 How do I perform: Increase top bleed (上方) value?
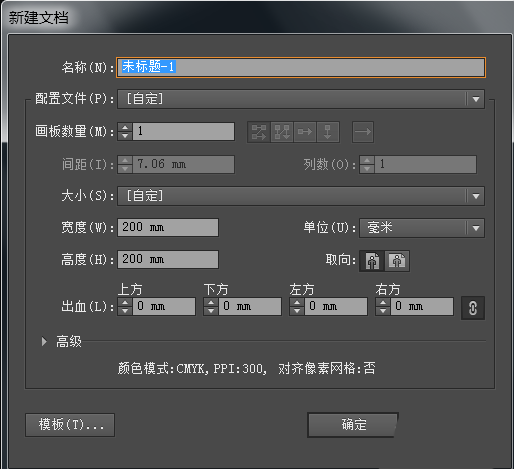(x=125, y=303)
